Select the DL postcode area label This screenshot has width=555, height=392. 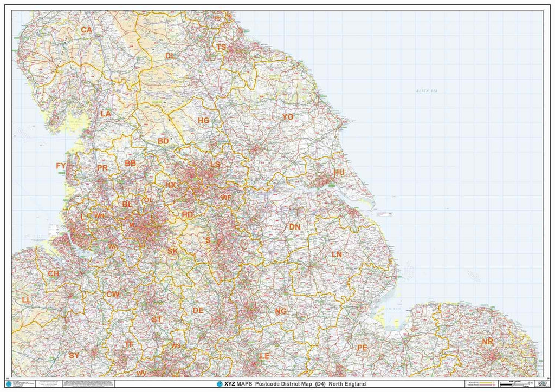170,56
